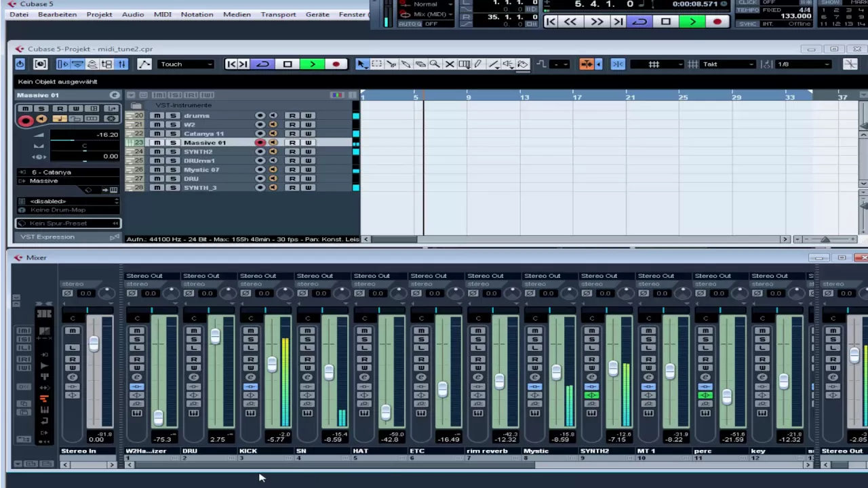Stop playback in the top transport panel
The width and height of the screenshot is (868, 488).
pos(666,22)
